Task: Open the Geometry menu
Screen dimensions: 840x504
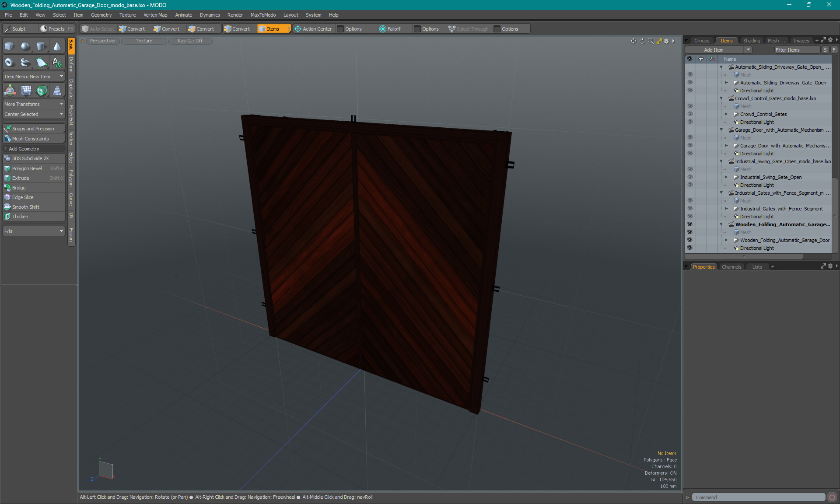Action: pos(101,15)
